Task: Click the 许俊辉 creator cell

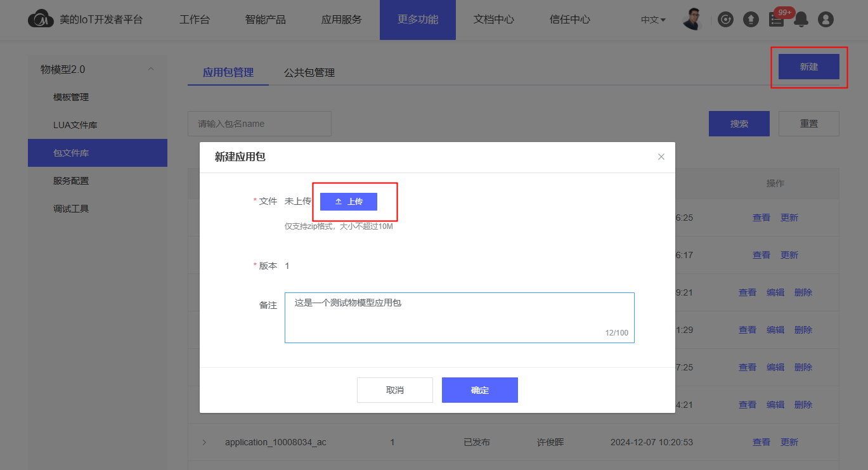Action: point(550,442)
